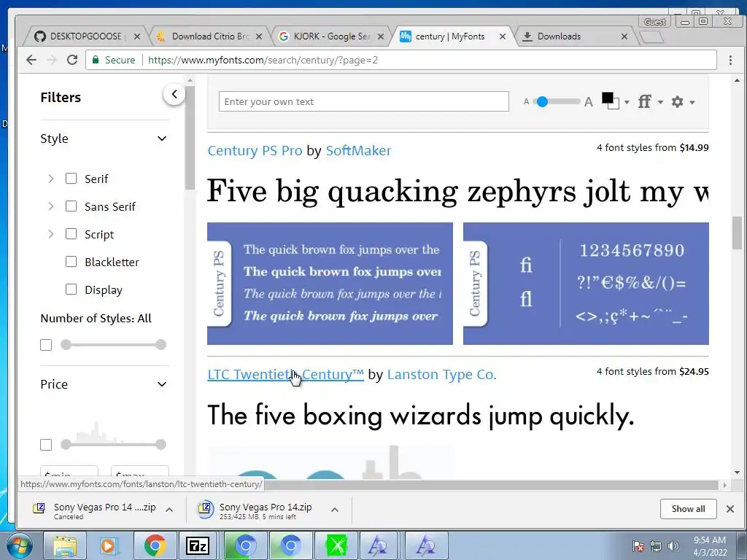This screenshot has height=560, width=747.
Task: Click the URL address bar
Action: (x=400, y=60)
